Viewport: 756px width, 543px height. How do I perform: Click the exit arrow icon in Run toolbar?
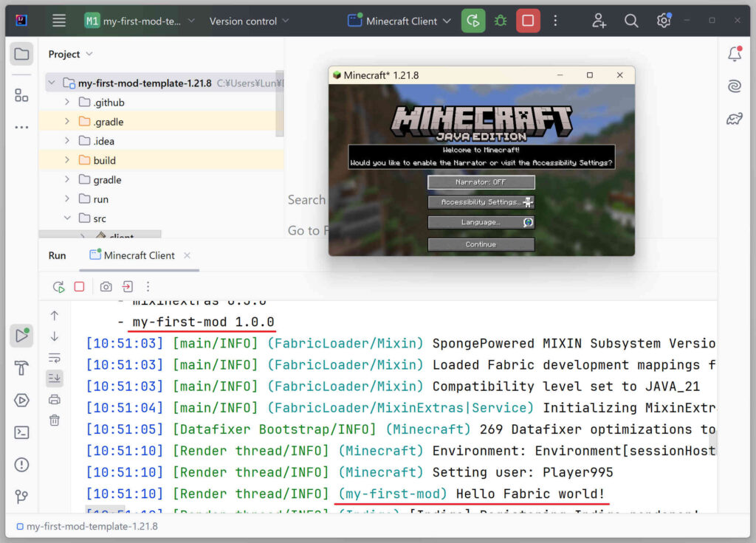[127, 287]
